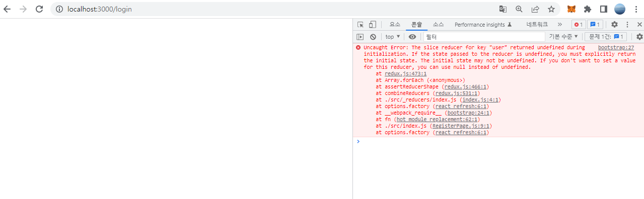Open redux.js:466:1 link
This screenshot has height=199, width=644.
pos(465,86)
